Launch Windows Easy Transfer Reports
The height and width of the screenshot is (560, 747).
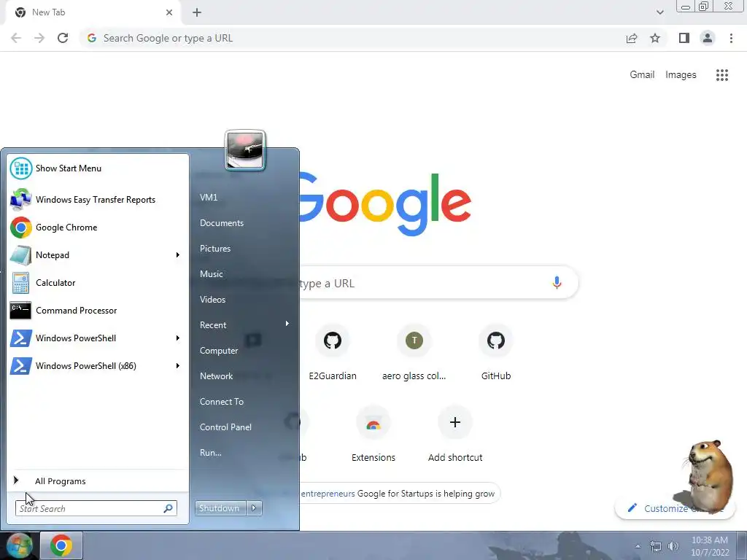coord(98,200)
